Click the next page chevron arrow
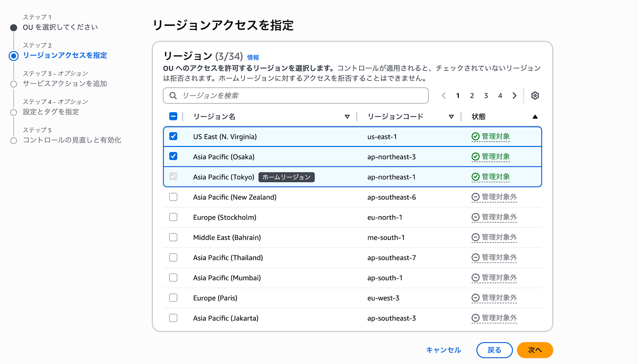638x364 pixels. [x=514, y=95]
